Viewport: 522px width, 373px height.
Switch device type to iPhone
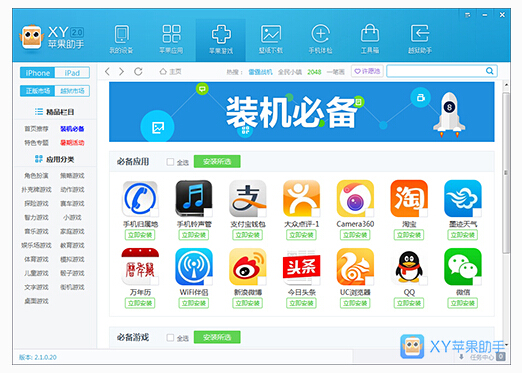[37, 73]
